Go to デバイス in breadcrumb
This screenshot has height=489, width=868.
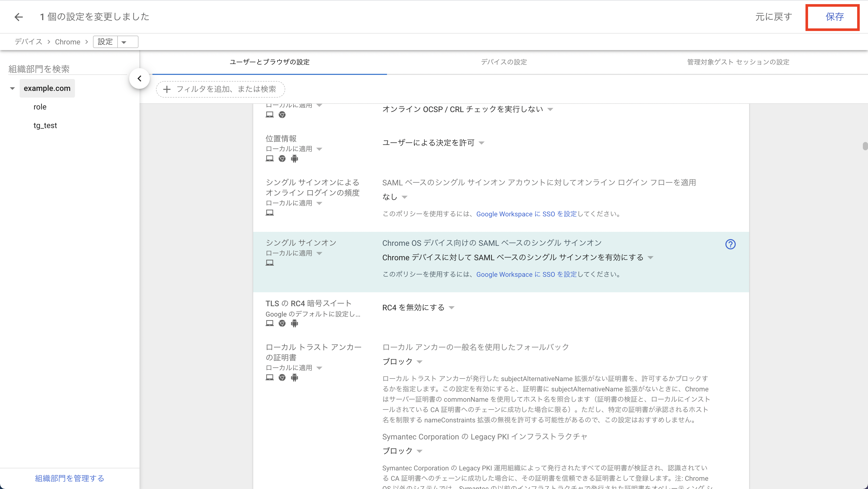(28, 42)
